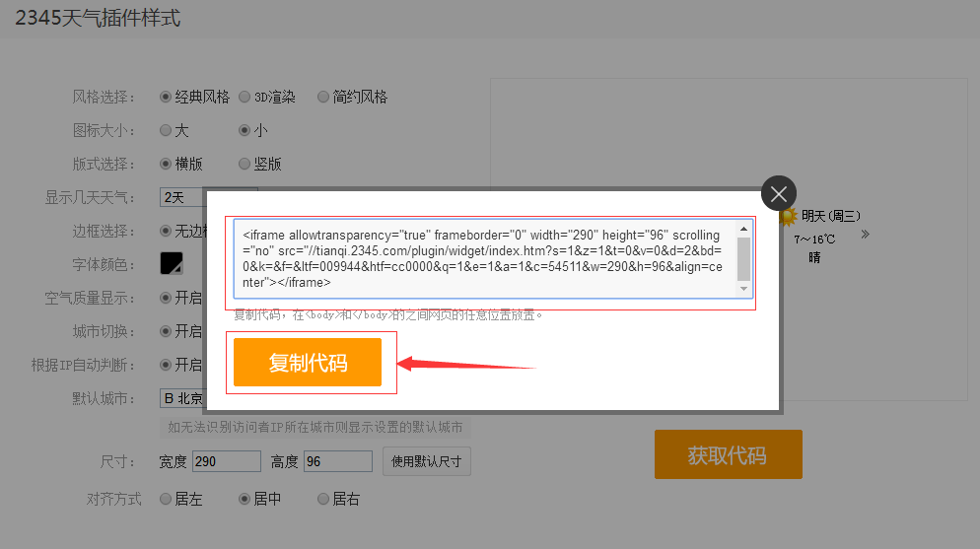Click the 宽度 input field
The height and width of the screenshot is (549, 980).
226,461
